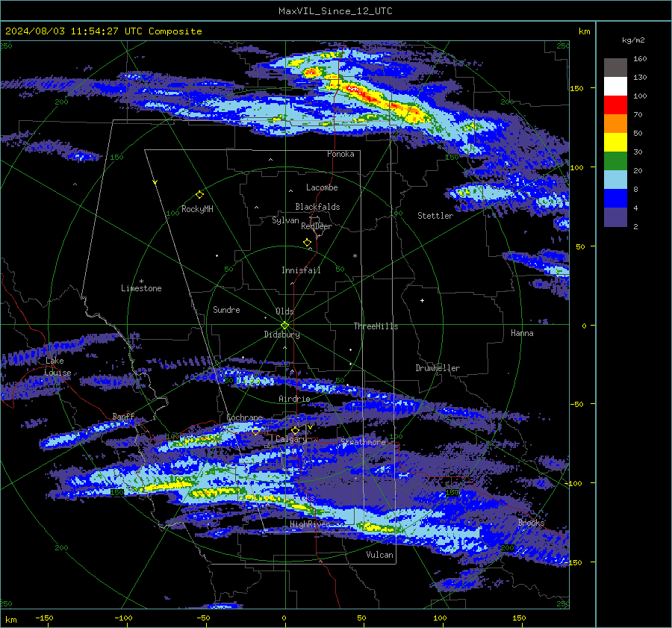Click the Strathmore city label
The width and height of the screenshot is (672, 628).
(x=364, y=441)
